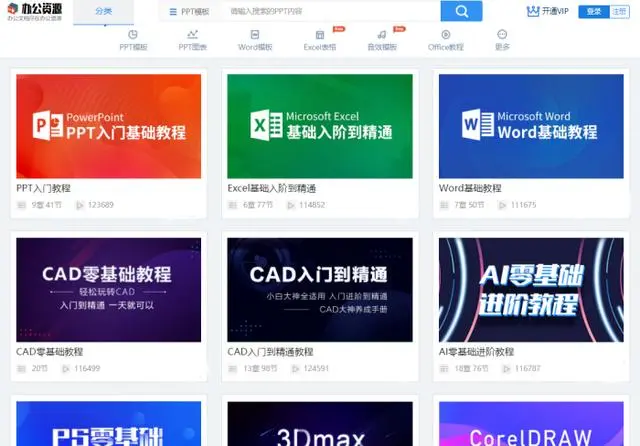The width and height of the screenshot is (640, 446).
Task: Click play count icon beside 124591
Action: click(x=295, y=368)
